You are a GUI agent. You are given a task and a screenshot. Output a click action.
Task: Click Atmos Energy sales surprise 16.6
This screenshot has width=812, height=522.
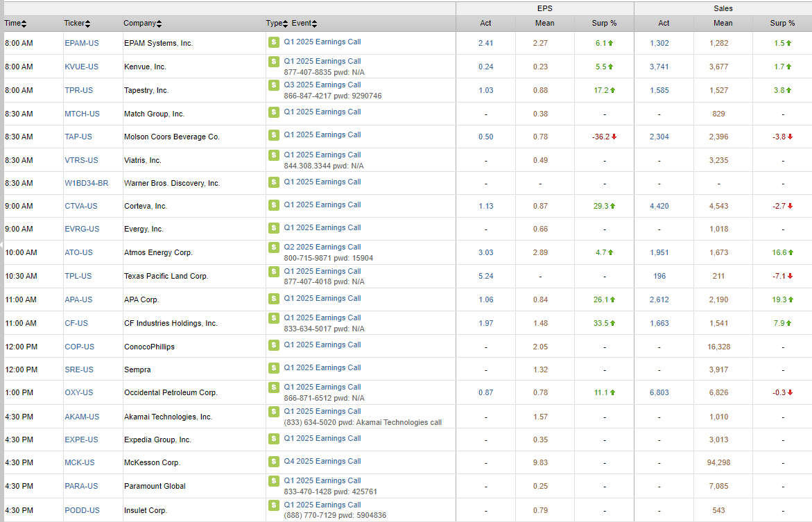pos(782,253)
